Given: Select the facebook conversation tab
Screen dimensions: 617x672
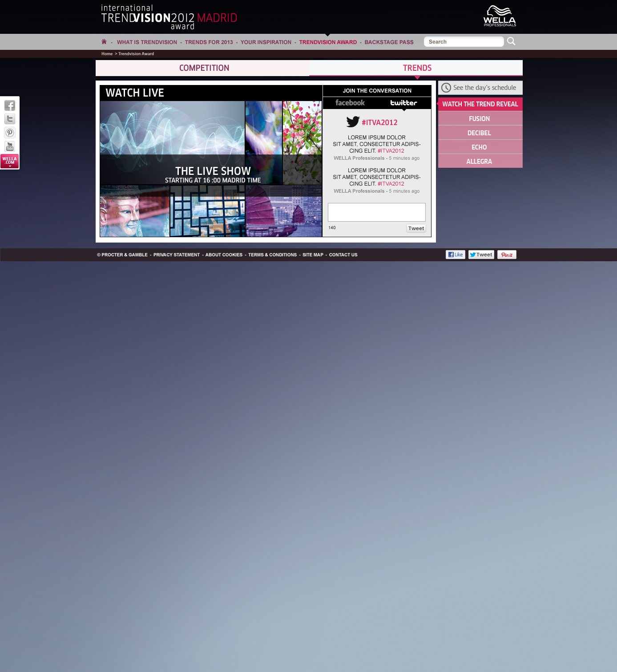Looking at the screenshot, I should (350, 103).
